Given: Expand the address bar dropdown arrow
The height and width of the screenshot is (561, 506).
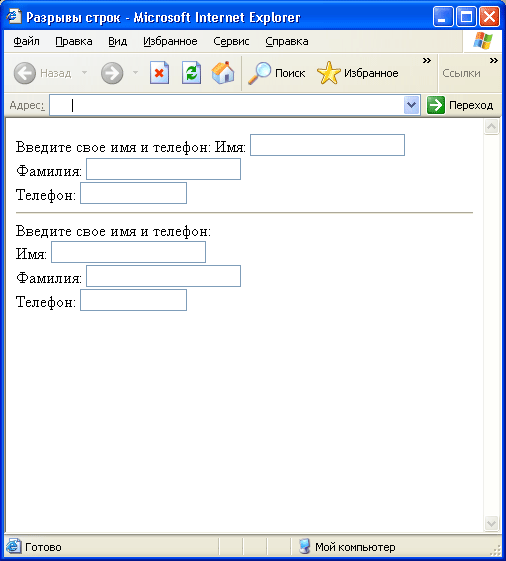Looking at the screenshot, I should pyautogui.click(x=412, y=105).
